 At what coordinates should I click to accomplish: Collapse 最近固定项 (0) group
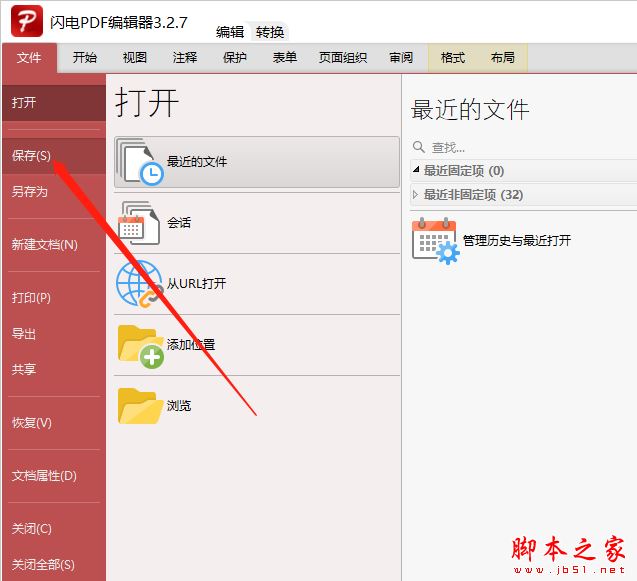tap(416, 170)
